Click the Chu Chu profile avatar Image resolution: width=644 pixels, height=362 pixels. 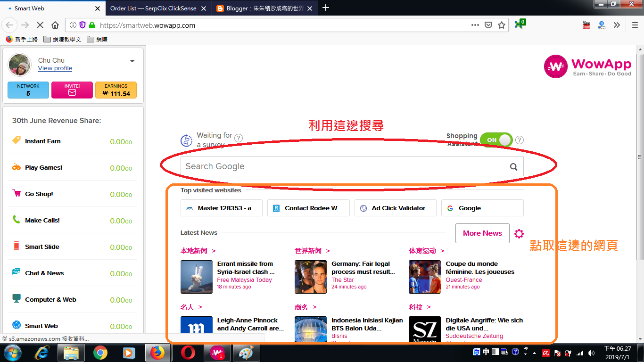click(x=20, y=65)
